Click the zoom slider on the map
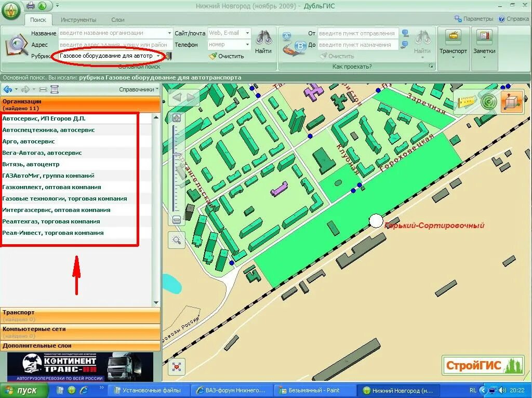Viewport: 532px width, 398px height. point(177,154)
